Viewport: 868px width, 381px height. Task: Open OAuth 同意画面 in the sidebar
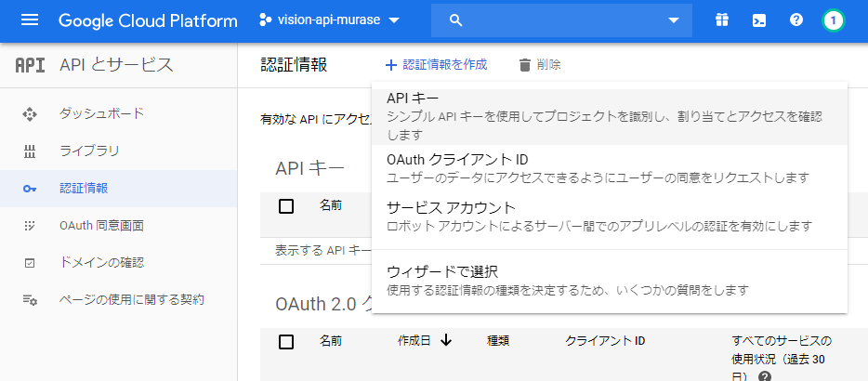(x=118, y=226)
